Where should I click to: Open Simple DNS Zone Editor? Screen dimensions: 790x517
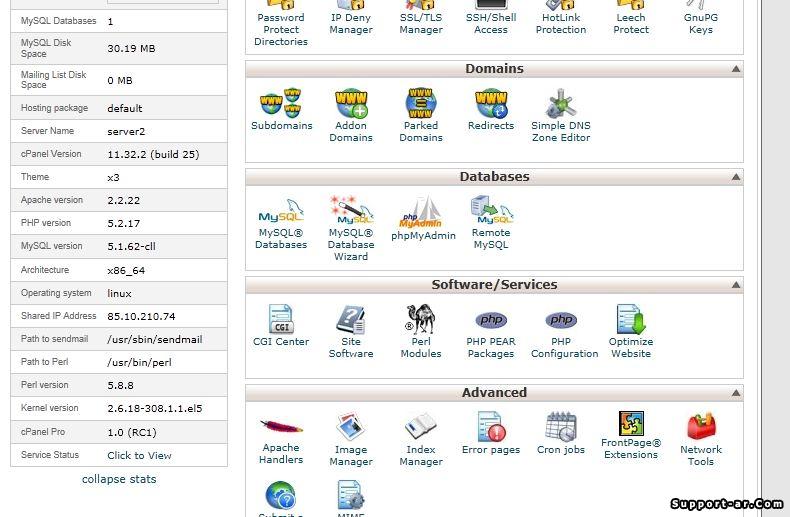tap(561, 105)
